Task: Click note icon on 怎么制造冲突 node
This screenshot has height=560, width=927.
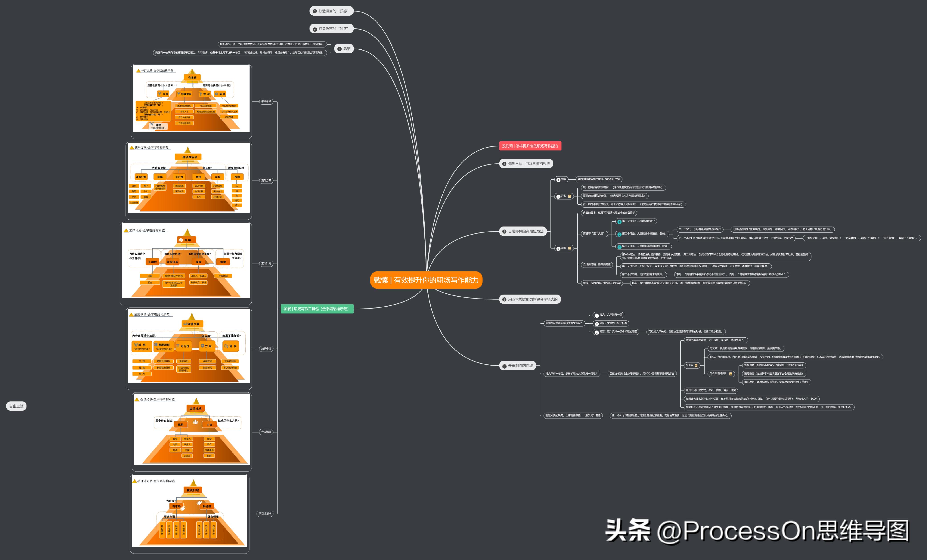Action: pyautogui.click(x=731, y=374)
